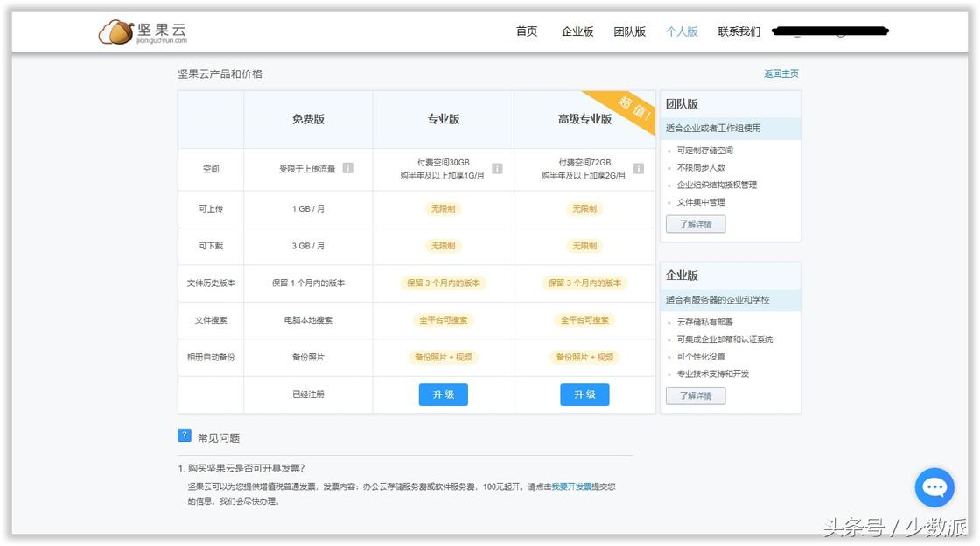Follow the 返回主页 link
The image size is (980, 546).
point(780,74)
